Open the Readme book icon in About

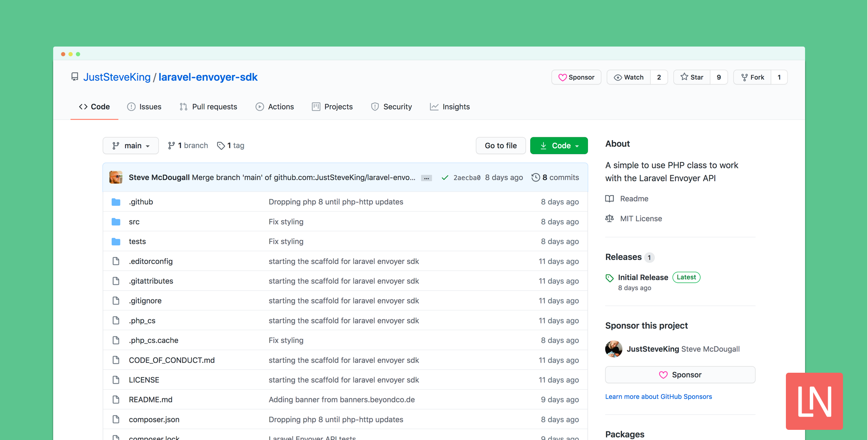609,198
